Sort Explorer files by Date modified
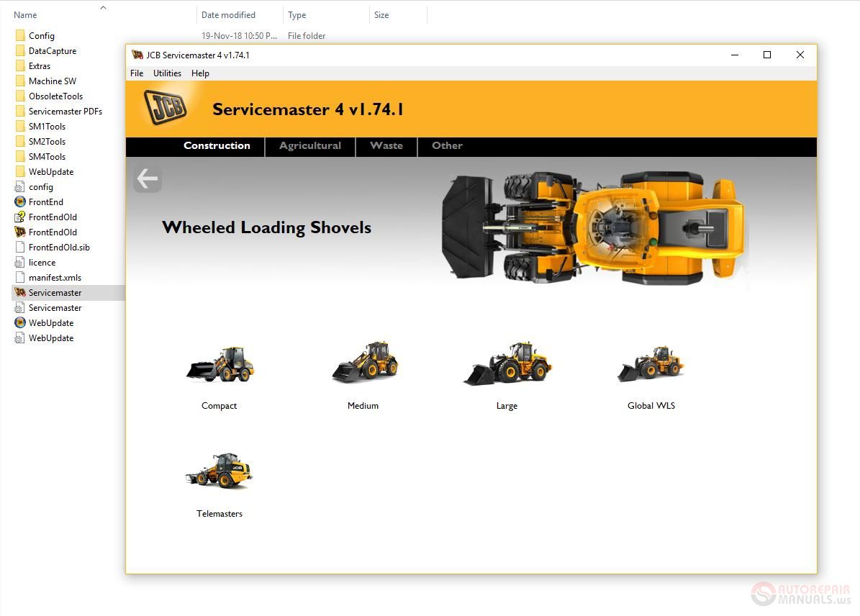The image size is (860, 616). [228, 15]
